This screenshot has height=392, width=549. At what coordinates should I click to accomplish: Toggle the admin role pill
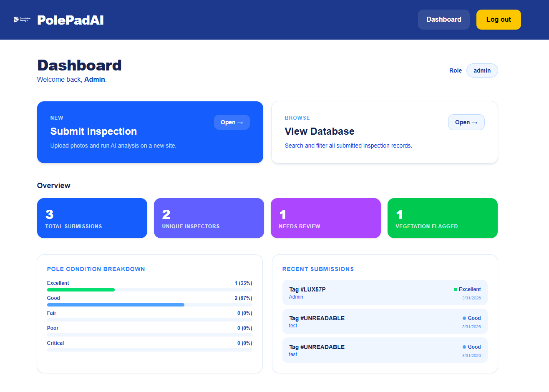pos(482,70)
